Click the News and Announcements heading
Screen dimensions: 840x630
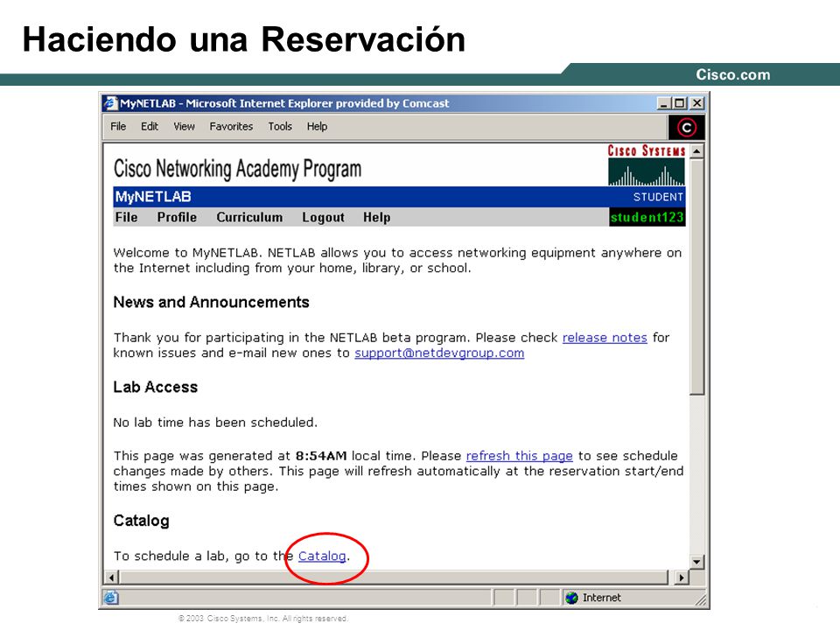(211, 302)
